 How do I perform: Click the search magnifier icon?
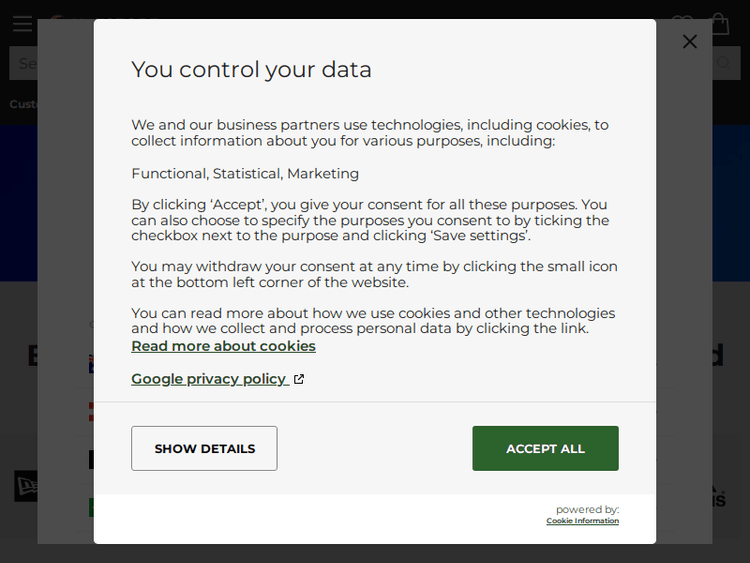tap(724, 64)
